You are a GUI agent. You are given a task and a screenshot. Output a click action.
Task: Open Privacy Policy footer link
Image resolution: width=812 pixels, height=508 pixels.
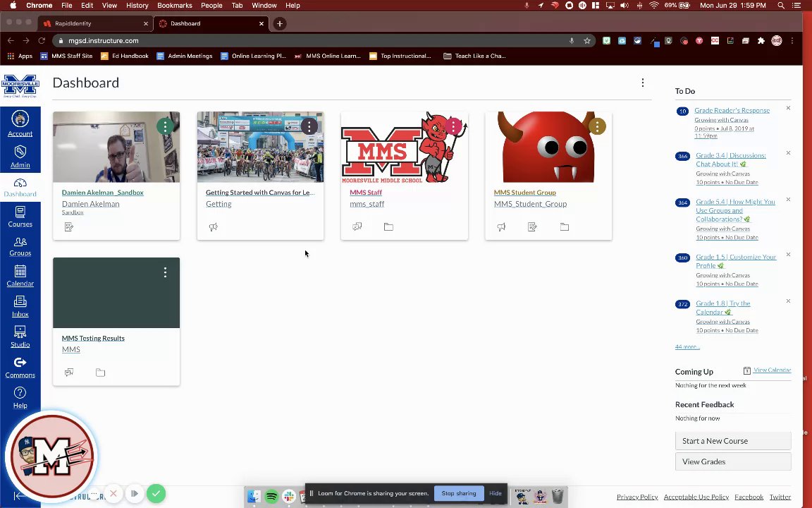(637, 497)
